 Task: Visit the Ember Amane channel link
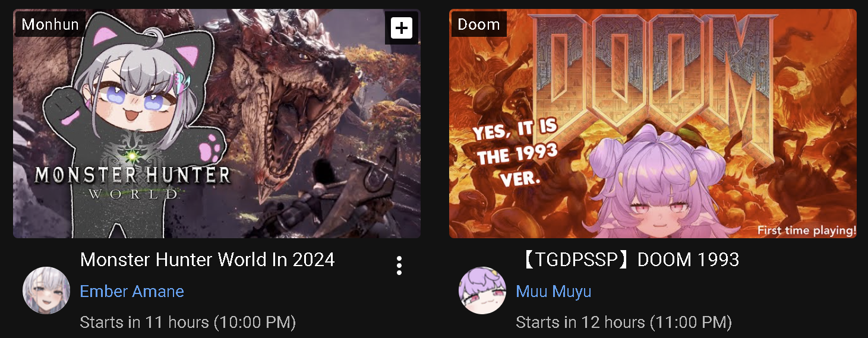pos(132,292)
